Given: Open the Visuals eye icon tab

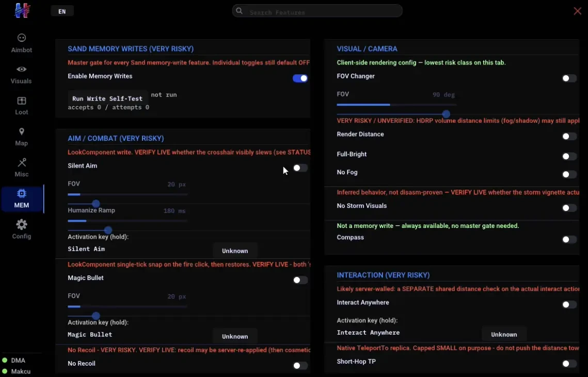Looking at the screenshot, I should pos(21,74).
